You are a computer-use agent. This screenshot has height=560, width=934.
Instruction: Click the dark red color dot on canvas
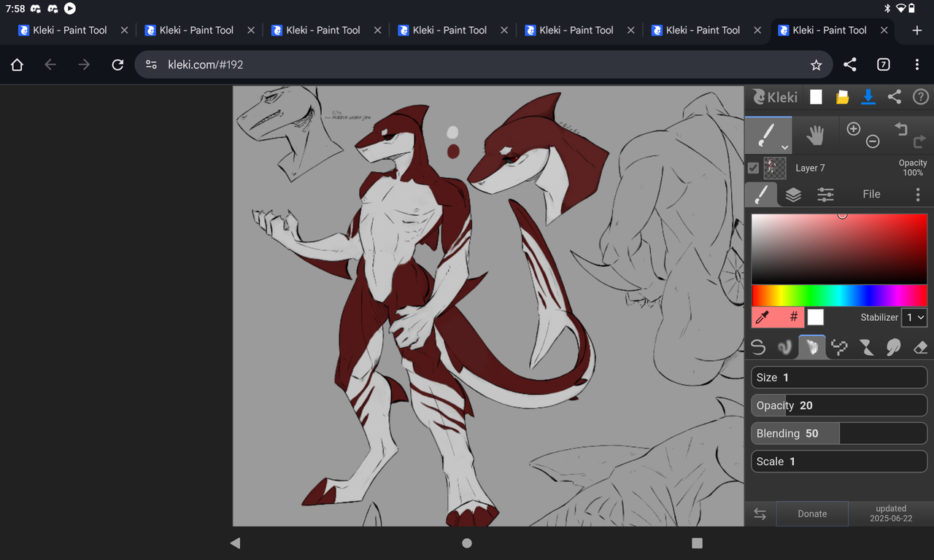tap(452, 151)
